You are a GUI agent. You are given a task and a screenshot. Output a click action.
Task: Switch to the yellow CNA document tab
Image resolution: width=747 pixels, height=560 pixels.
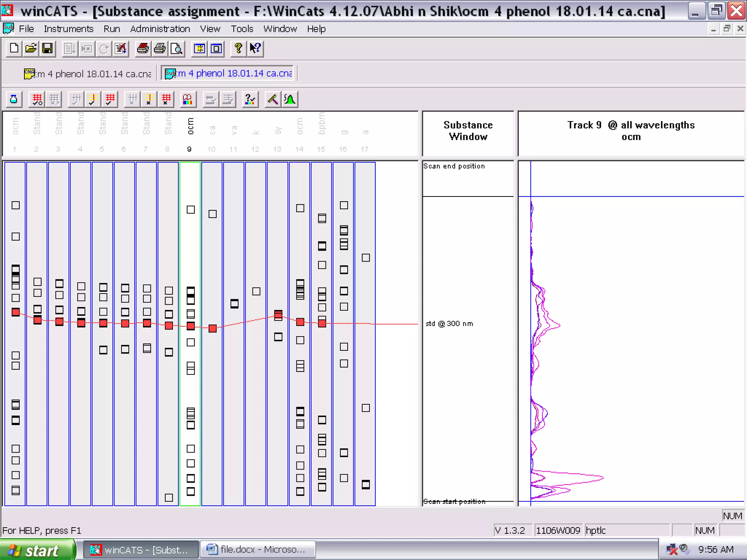pos(88,74)
